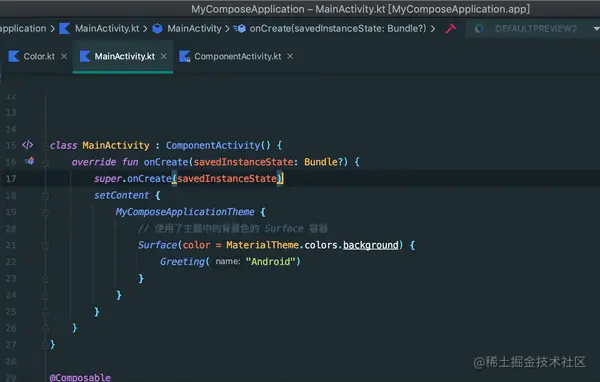Click the underlined background property
The height and width of the screenshot is (382, 600).
coord(370,245)
